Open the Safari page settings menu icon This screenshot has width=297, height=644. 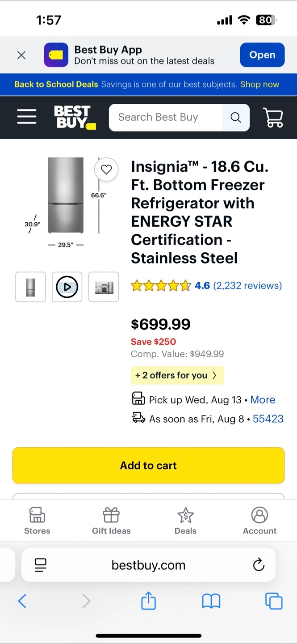[41, 565]
